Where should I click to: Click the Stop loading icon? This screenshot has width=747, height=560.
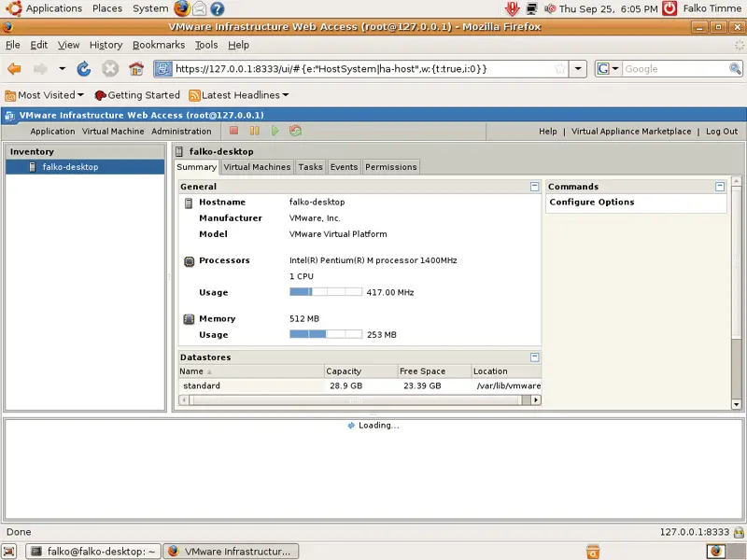tap(110, 69)
